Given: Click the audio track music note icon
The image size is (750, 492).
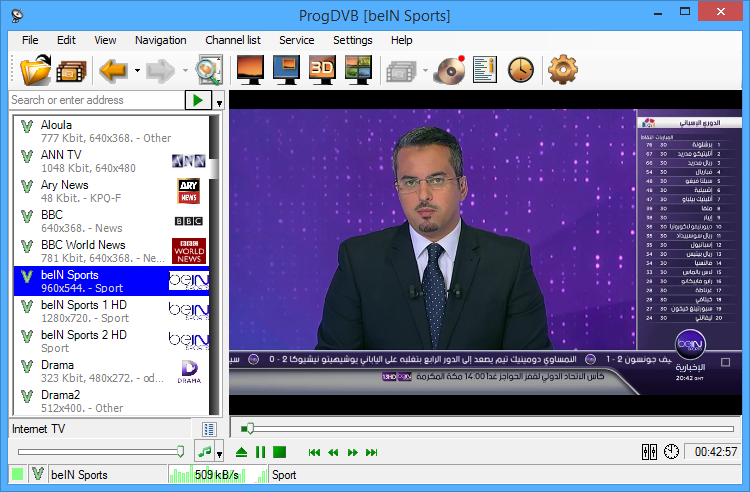Looking at the screenshot, I should point(205,451).
